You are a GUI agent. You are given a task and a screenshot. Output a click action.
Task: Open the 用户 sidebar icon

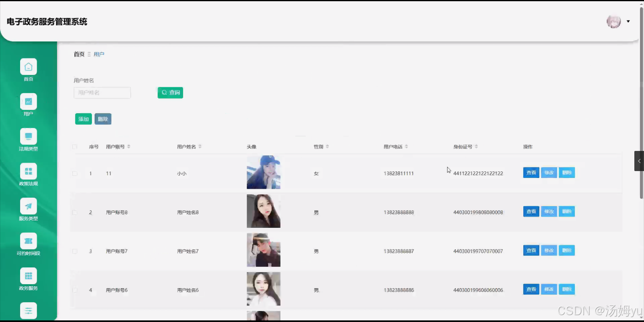[28, 101]
